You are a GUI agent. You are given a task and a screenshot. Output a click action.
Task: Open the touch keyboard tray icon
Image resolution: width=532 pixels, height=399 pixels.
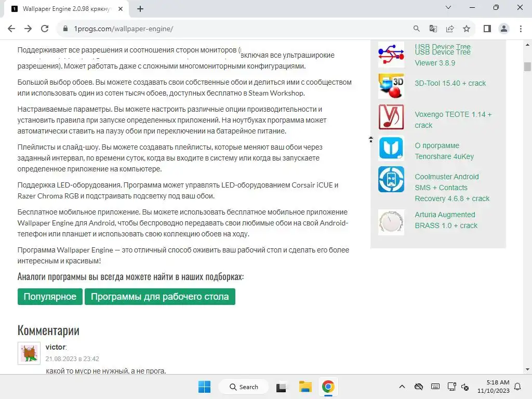coord(435,387)
